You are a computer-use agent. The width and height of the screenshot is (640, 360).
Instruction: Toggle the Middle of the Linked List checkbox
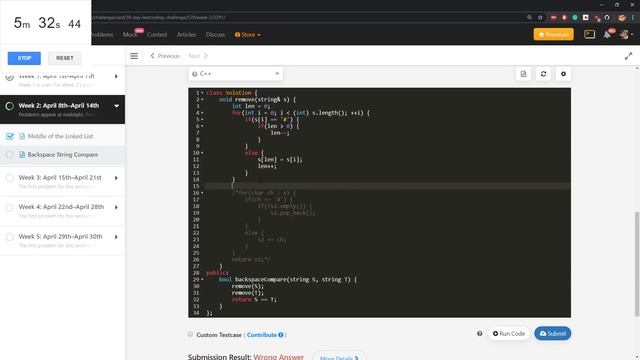[10, 136]
